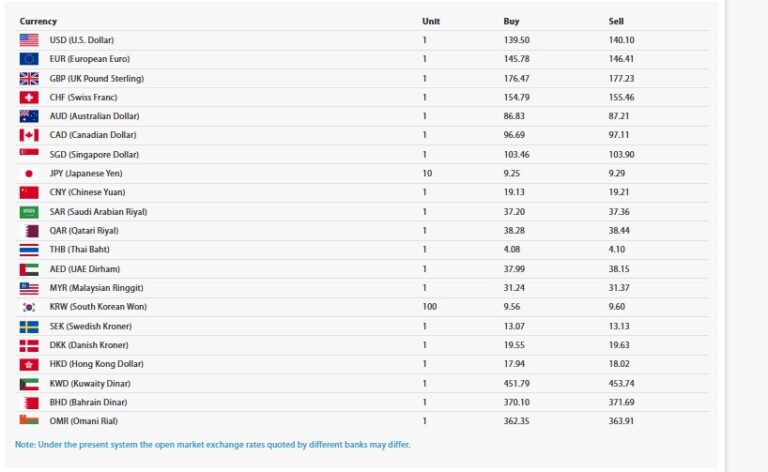Click the OMR (Omani Rial) currency name
The width and height of the screenshot is (768, 472).
[x=83, y=422]
